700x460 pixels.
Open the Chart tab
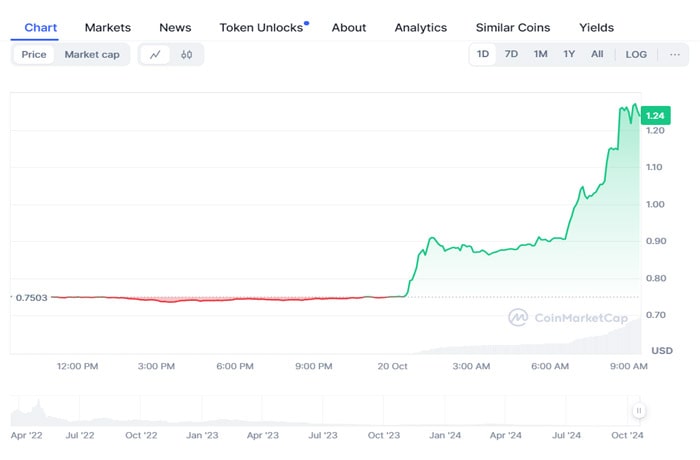click(x=41, y=28)
